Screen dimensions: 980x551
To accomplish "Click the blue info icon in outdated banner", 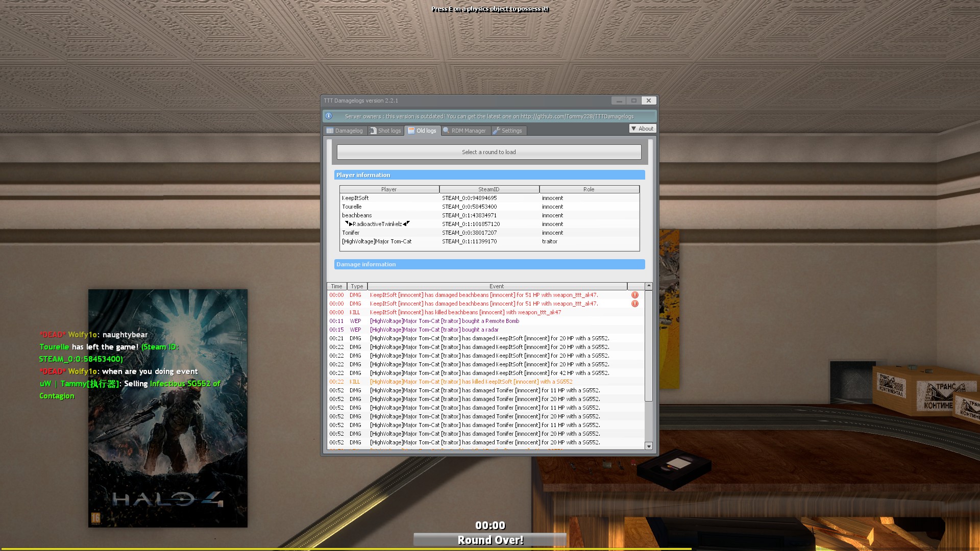I will coord(329,116).
